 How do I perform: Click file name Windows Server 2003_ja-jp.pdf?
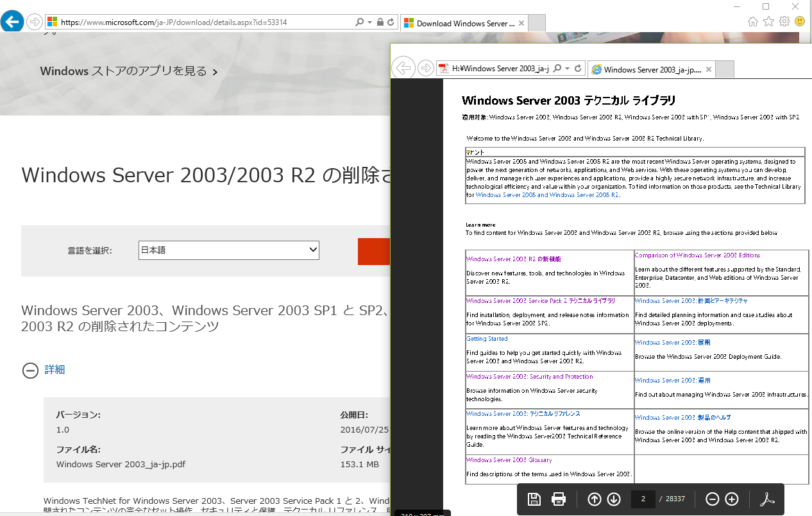click(121, 464)
